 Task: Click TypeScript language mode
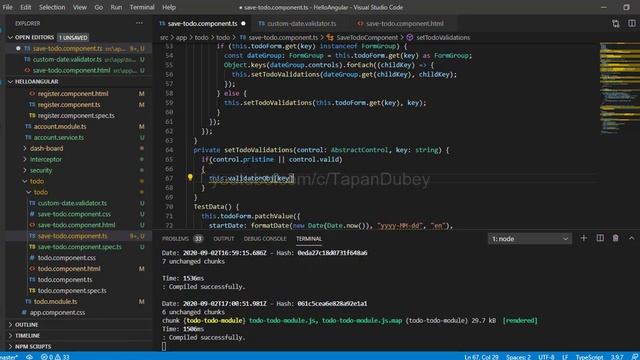[589, 357]
